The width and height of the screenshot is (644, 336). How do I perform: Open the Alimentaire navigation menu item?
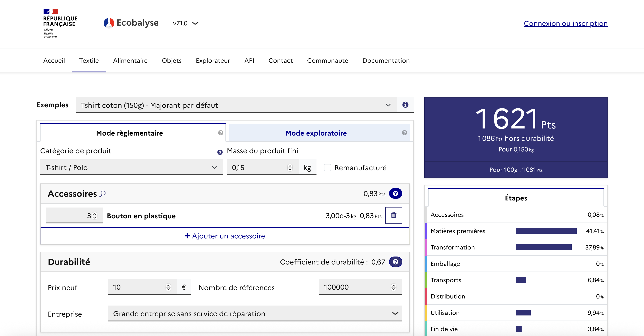point(130,60)
